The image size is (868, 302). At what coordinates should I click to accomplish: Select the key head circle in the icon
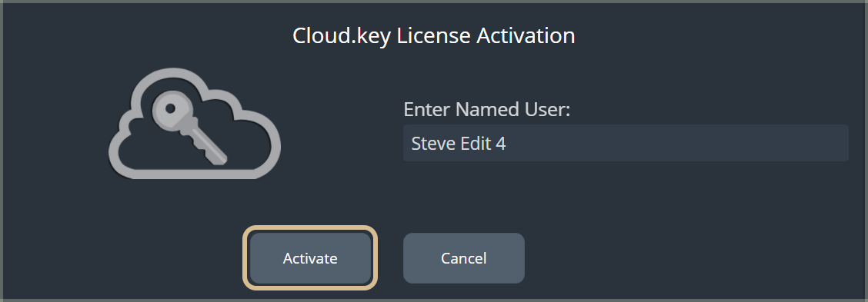point(171,109)
